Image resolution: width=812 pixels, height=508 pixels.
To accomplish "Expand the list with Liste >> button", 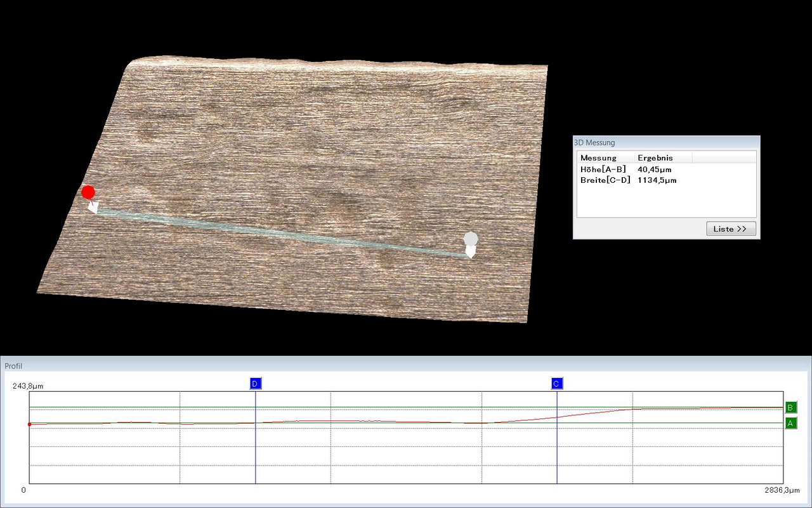I will (x=731, y=229).
